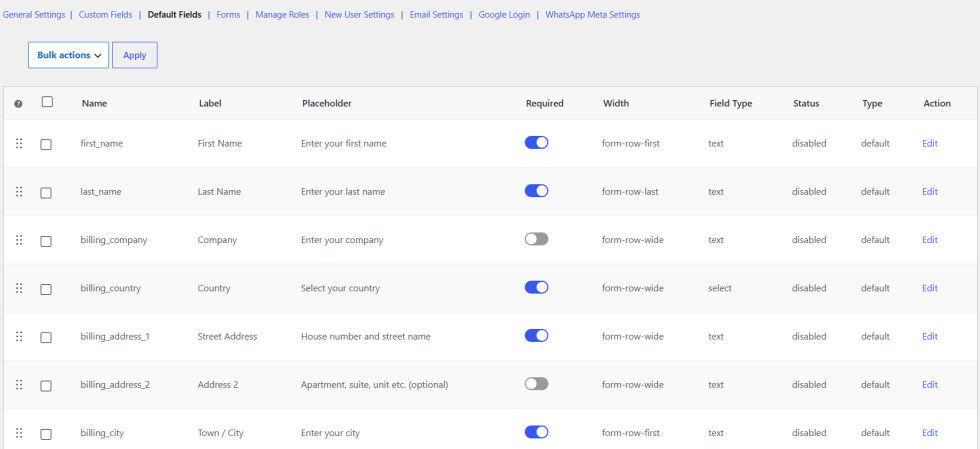This screenshot has width=980, height=449.
Task: Enable Required switch for billing_company
Action: (536, 239)
